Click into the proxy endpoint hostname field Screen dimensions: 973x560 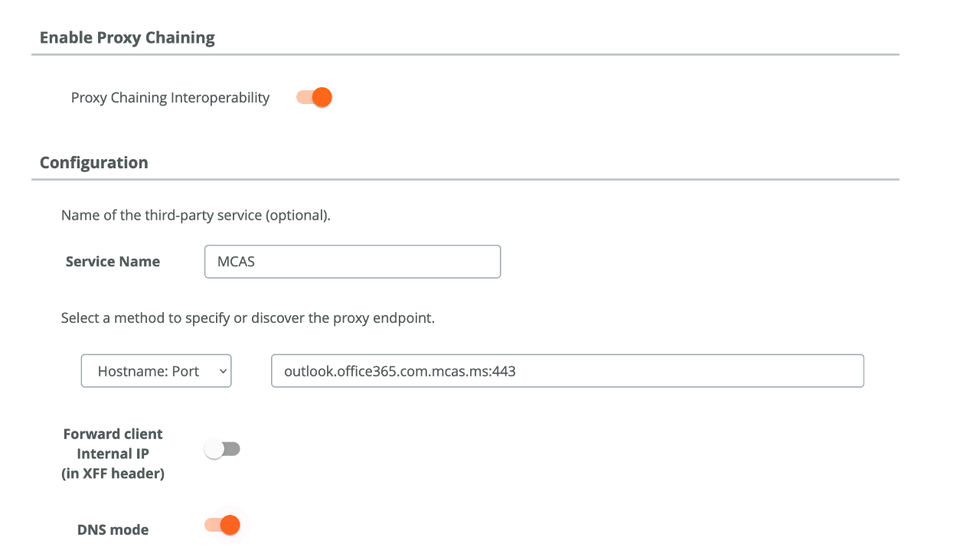[x=567, y=371]
